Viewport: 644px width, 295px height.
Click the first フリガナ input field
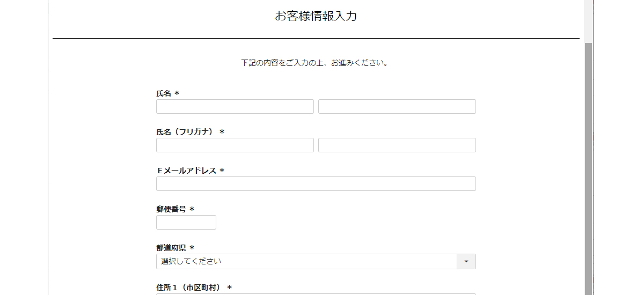pyautogui.click(x=235, y=145)
